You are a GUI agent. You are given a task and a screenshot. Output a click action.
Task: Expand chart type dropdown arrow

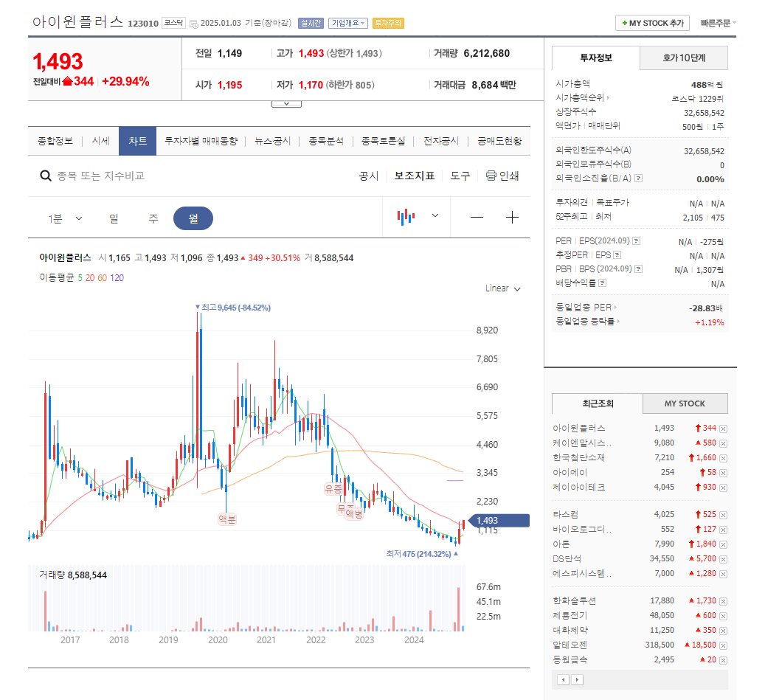435,215
